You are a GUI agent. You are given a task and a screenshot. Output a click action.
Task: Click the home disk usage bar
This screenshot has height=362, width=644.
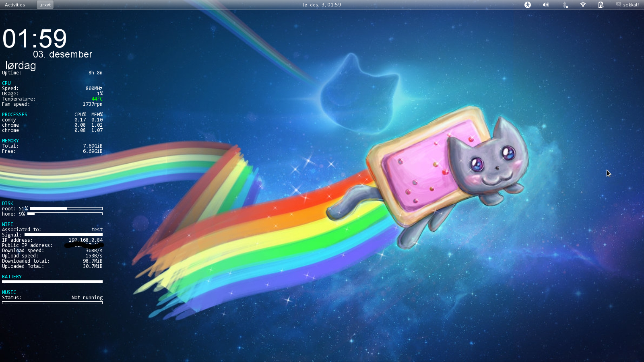[65, 214]
